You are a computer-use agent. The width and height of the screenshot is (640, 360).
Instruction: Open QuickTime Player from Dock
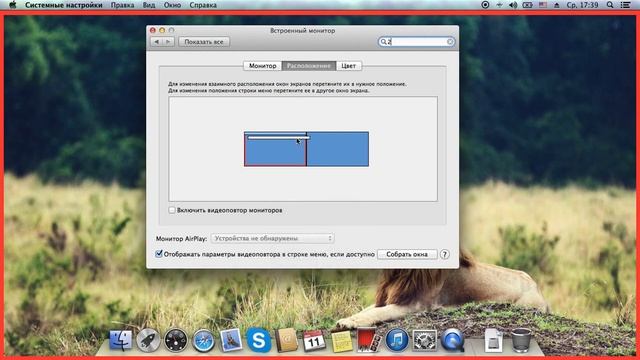(452, 340)
